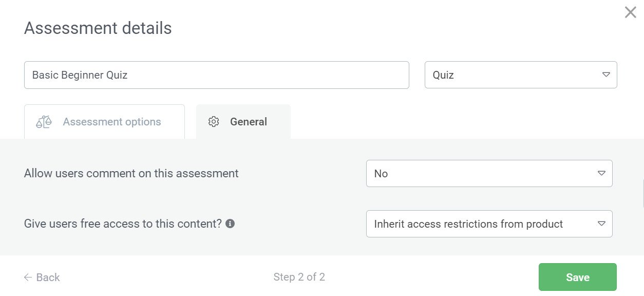Click the arrow on the comment permission selector
Screen dimensions: 644x296
pyautogui.click(x=601, y=174)
